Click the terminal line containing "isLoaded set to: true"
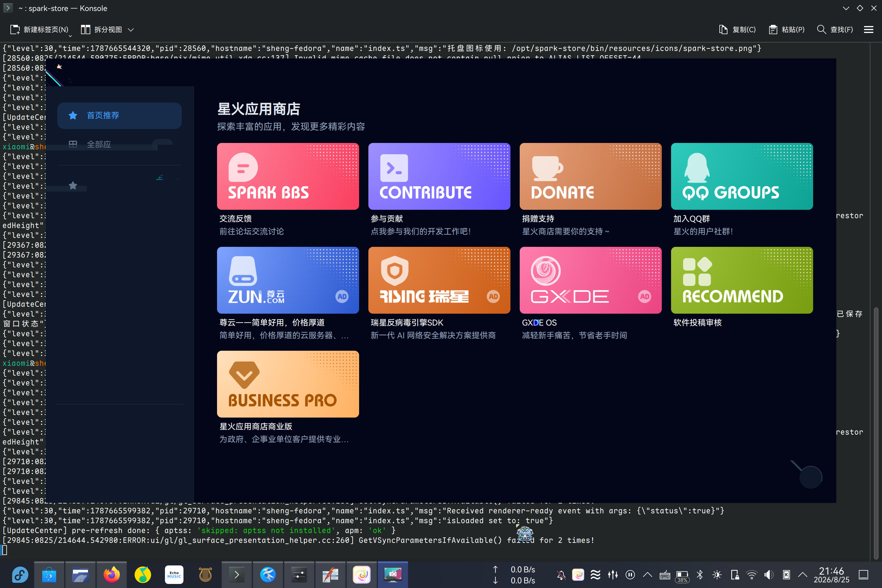 tap(278, 521)
